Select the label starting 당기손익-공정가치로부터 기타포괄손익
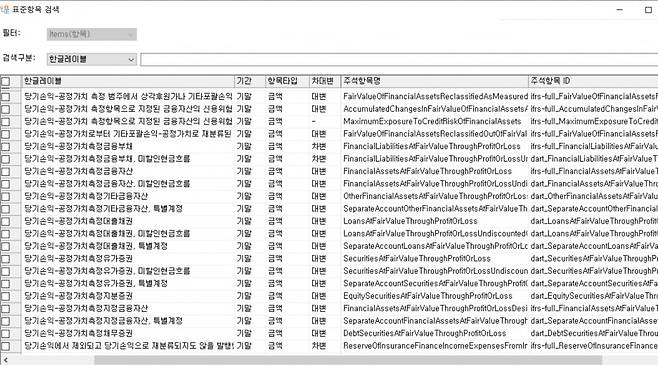The height and width of the screenshot is (365, 658). click(x=128, y=134)
